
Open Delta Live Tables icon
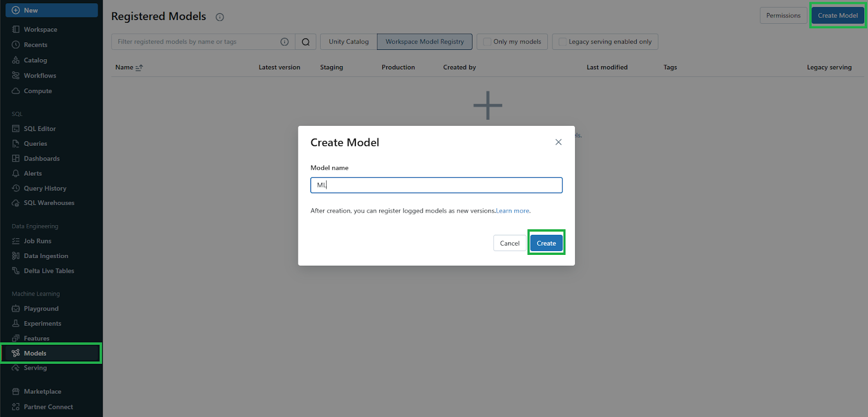[x=16, y=271]
